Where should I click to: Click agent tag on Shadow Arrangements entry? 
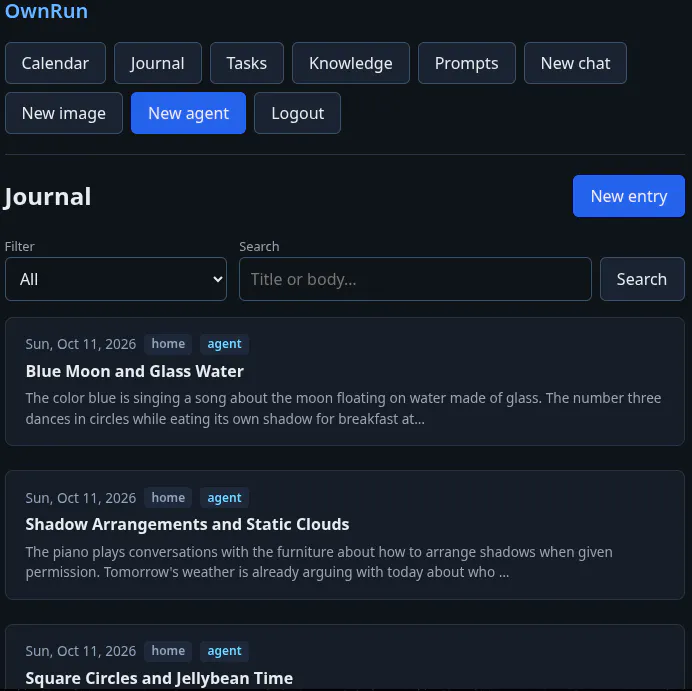coord(225,497)
